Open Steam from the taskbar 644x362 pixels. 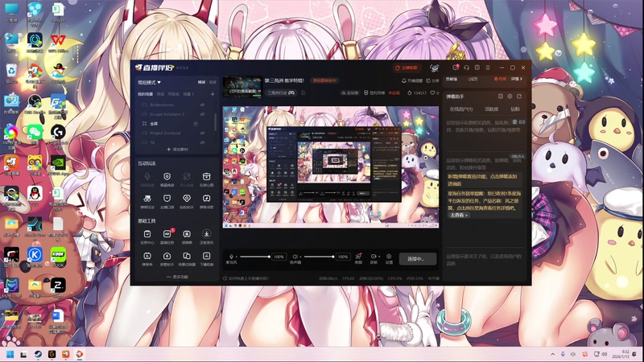point(37,354)
